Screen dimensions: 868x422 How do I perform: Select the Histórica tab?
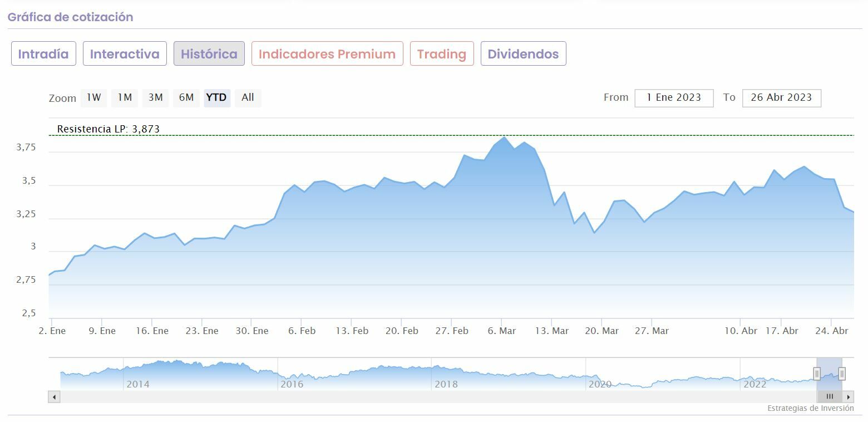[209, 54]
